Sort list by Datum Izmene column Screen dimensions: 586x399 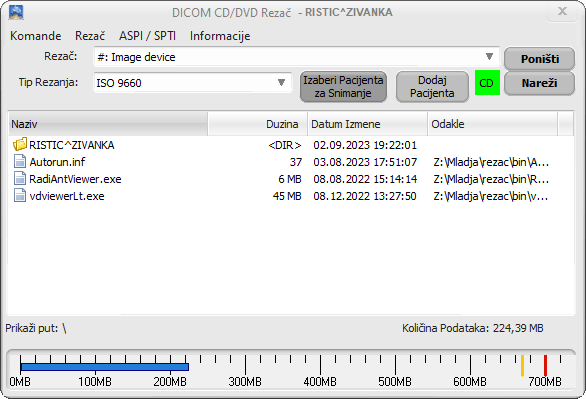367,124
